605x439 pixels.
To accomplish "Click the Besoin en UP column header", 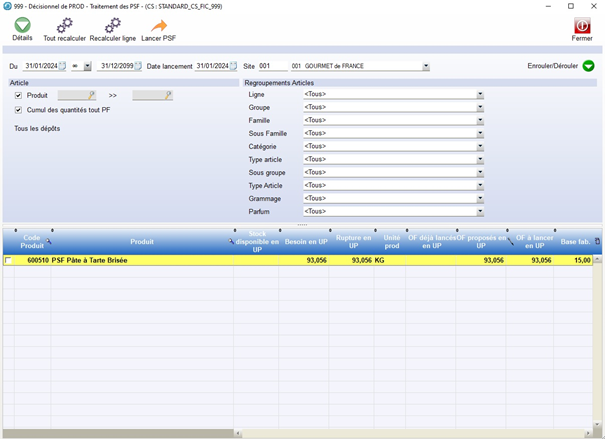I will (306, 241).
